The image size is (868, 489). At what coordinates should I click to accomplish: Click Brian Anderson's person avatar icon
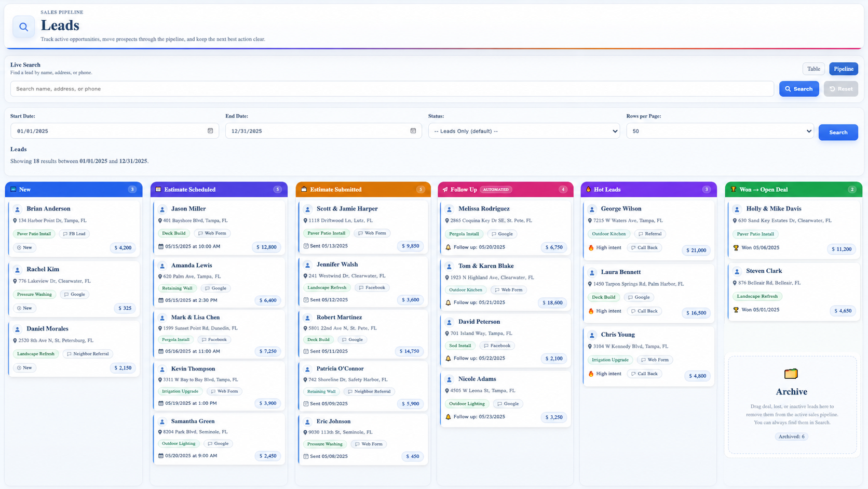(x=17, y=209)
